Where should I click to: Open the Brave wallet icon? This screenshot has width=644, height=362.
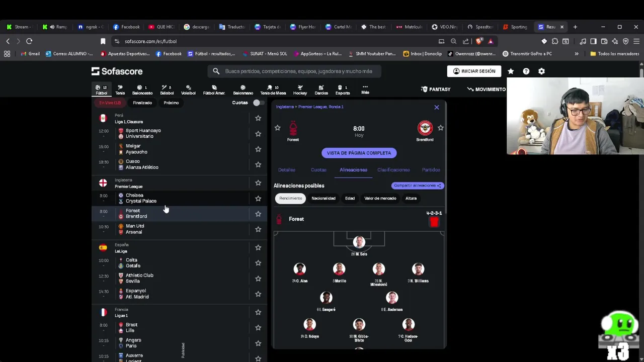604,41
